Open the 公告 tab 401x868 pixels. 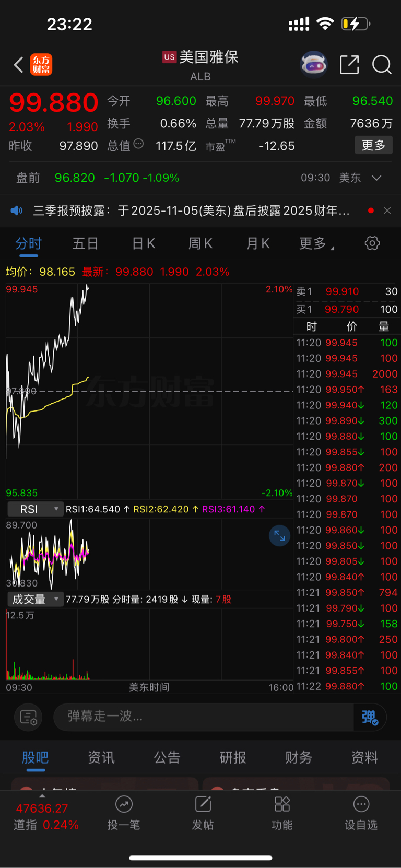tap(167, 757)
